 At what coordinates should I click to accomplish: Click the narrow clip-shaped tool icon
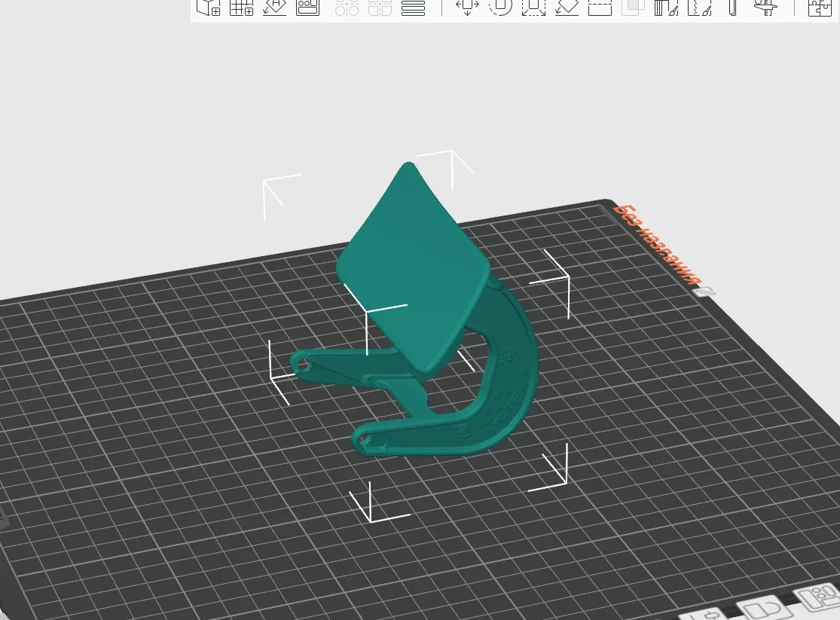[733, 7]
